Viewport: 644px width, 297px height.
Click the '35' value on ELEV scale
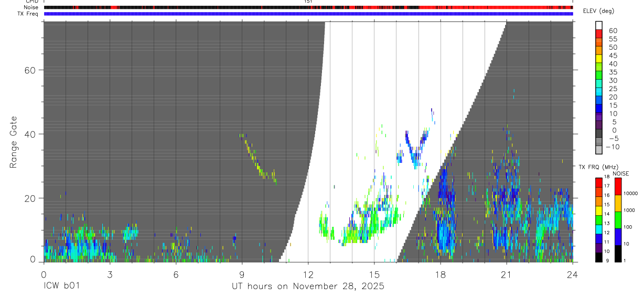[613, 72]
